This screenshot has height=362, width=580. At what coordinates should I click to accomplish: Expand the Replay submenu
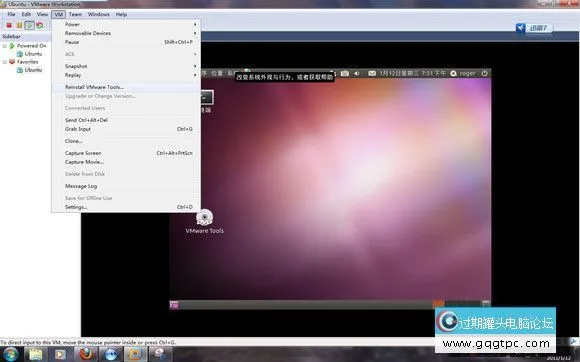pyautogui.click(x=126, y=75)
